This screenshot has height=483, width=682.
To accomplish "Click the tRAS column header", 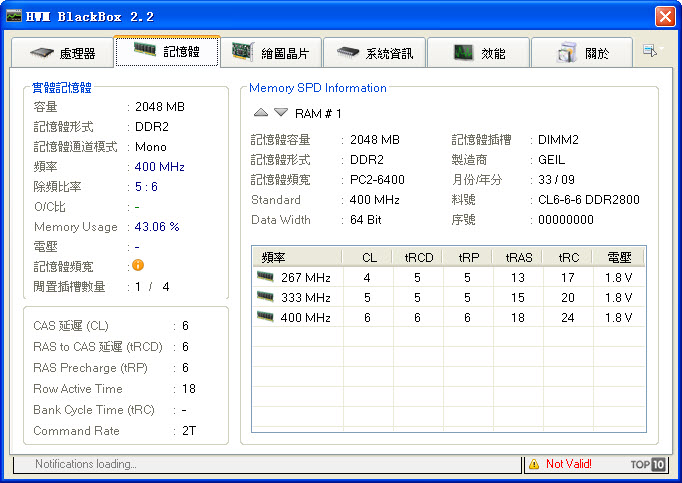I will (x=517, y=257).
